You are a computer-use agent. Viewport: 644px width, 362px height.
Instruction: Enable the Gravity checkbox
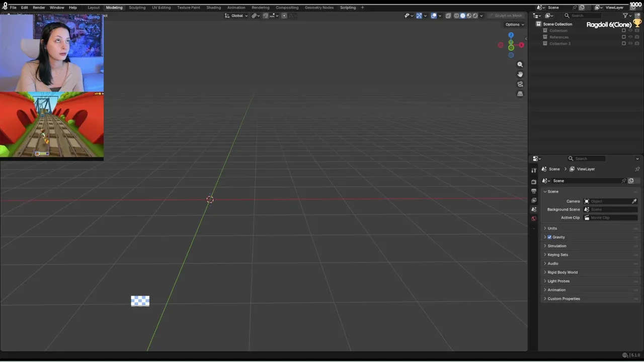[x=549, y=237]
